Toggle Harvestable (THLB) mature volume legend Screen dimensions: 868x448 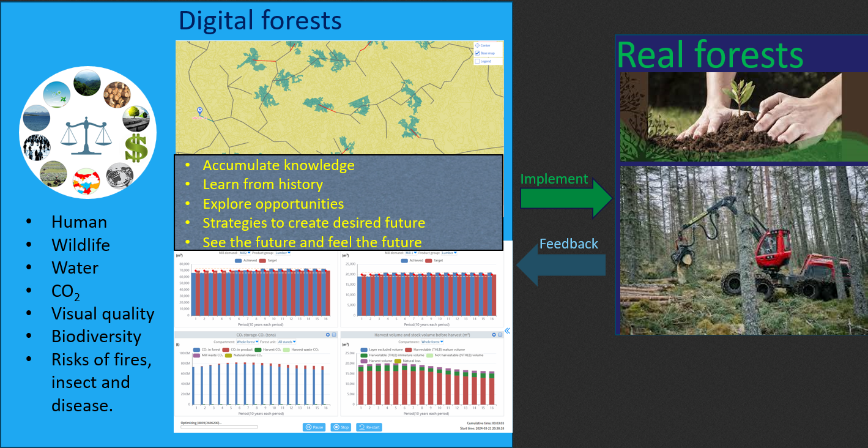click(x=435, y=349)
